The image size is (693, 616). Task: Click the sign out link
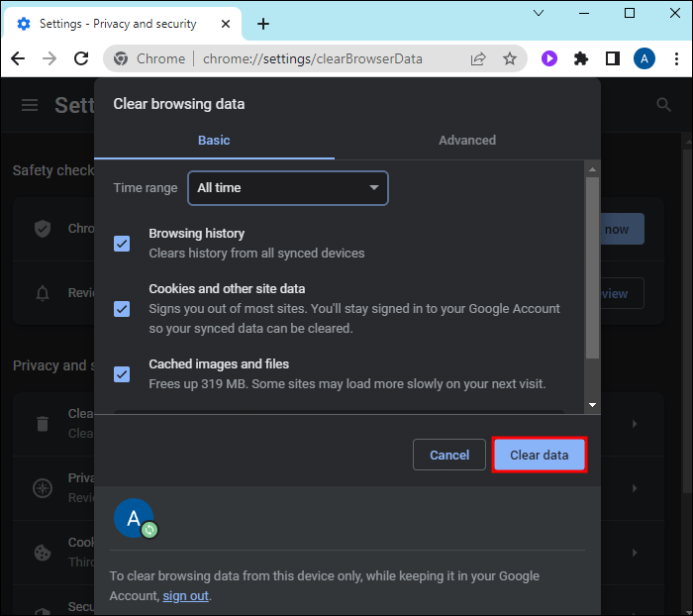tap(186, 596)
